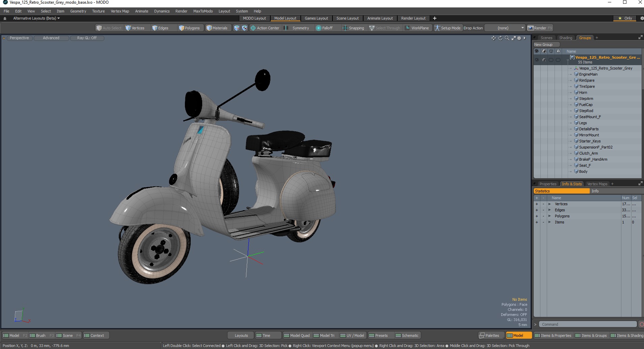Image resolution: width=644 pixels, height=349 pixels.
Task: Add new tab in Properties panel
Action: coord(612,184)
